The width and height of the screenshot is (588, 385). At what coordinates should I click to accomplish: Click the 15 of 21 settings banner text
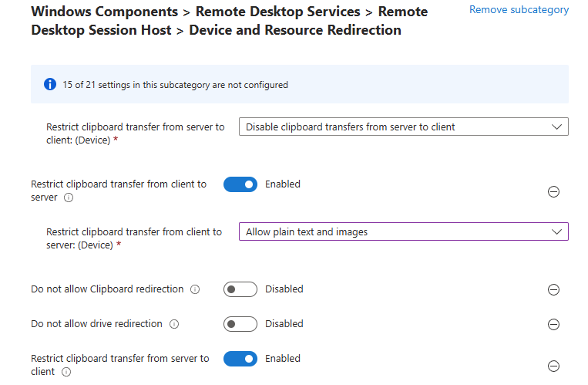[176, 85]
